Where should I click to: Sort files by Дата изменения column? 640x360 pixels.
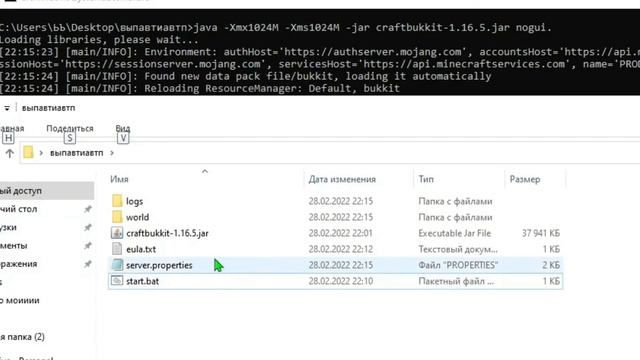coord(342,179)
